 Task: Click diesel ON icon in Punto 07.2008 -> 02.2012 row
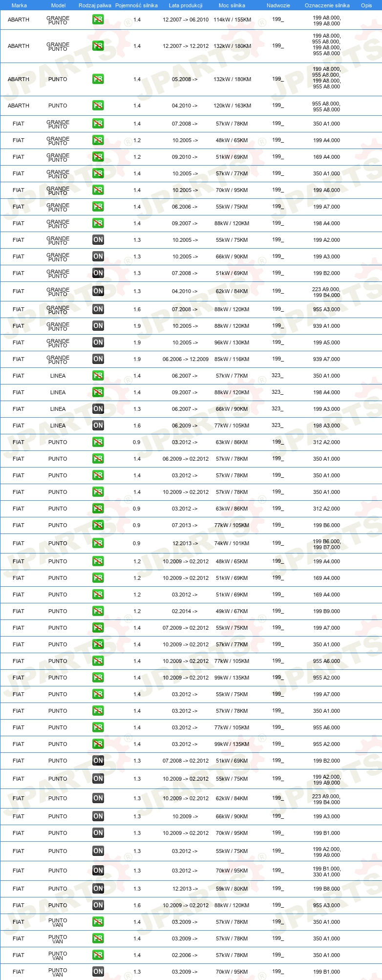click(x=98, y=761)
